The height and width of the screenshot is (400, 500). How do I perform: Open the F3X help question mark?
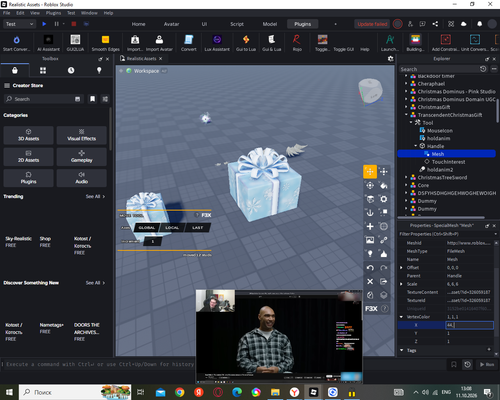384,309
